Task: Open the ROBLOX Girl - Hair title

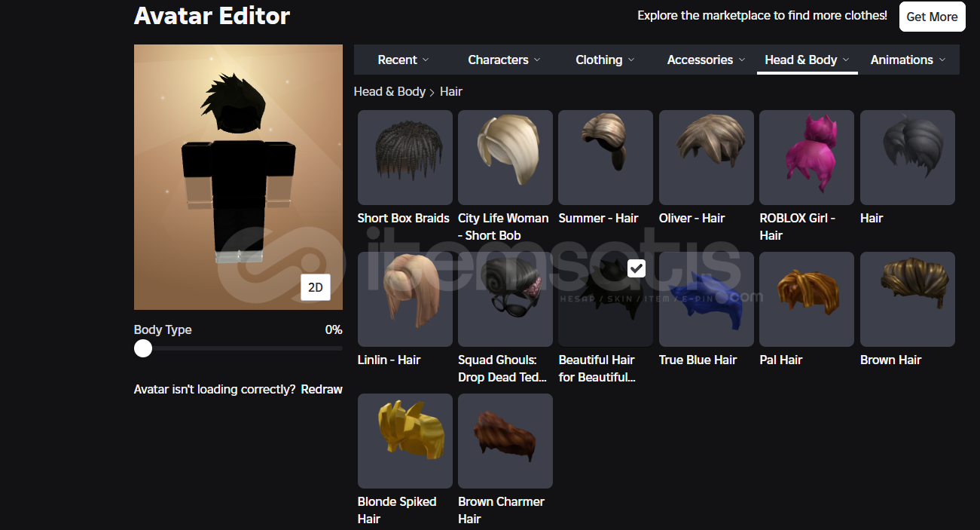Action: click(798, 227)
